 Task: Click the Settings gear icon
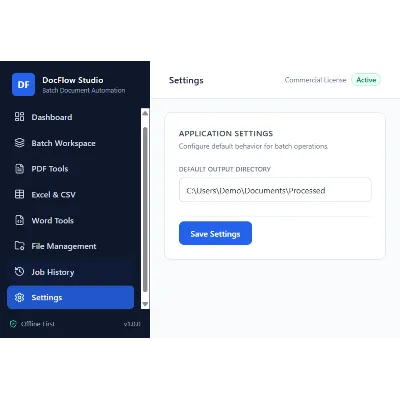point(19,297)
